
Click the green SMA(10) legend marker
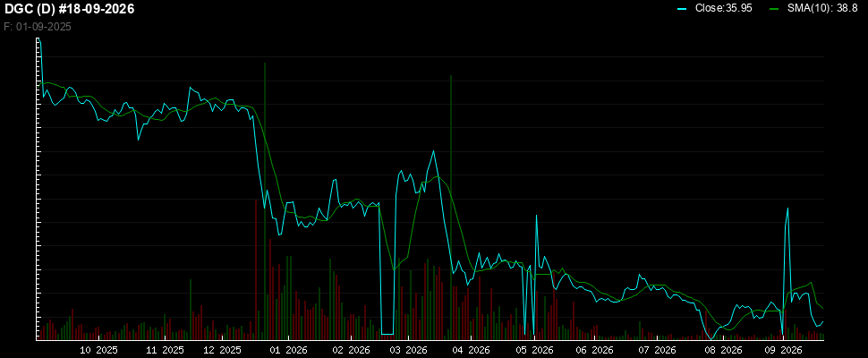tap(775, 10)
